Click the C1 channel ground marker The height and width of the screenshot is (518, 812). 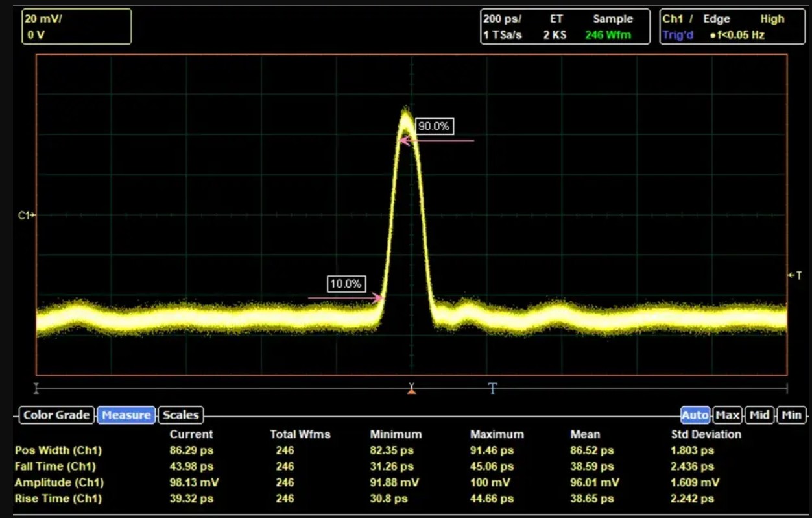(x=26, y=215)
